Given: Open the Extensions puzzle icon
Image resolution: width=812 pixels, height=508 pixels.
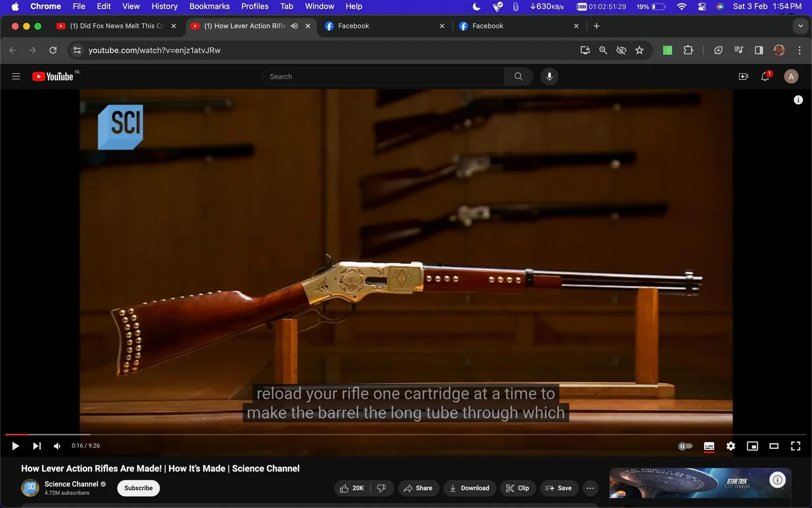Looking at the screenshot, I should pyautogui.click(x=688, y=50).
